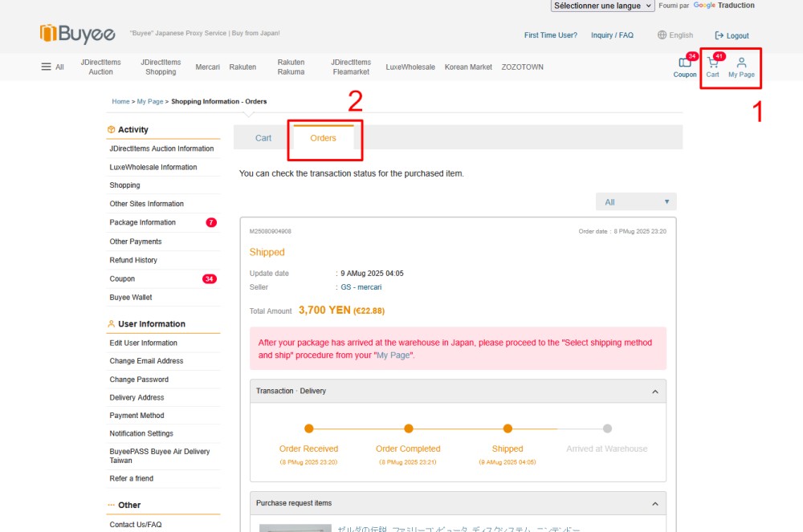Open LuxeWholesale category
803x532 pixels.
coord(410,67)
